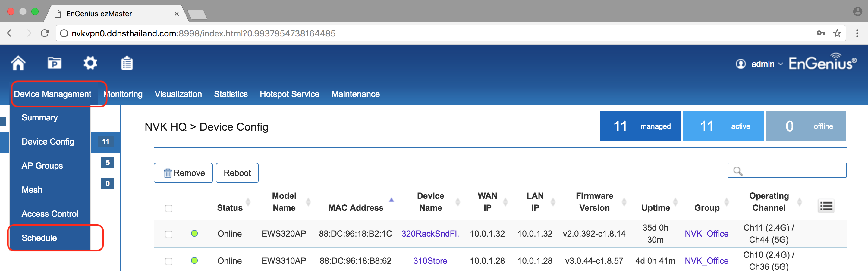This screenshot has height=271, width=868.
Task: Switch to the Visualization tab
Action: [178, 94]
